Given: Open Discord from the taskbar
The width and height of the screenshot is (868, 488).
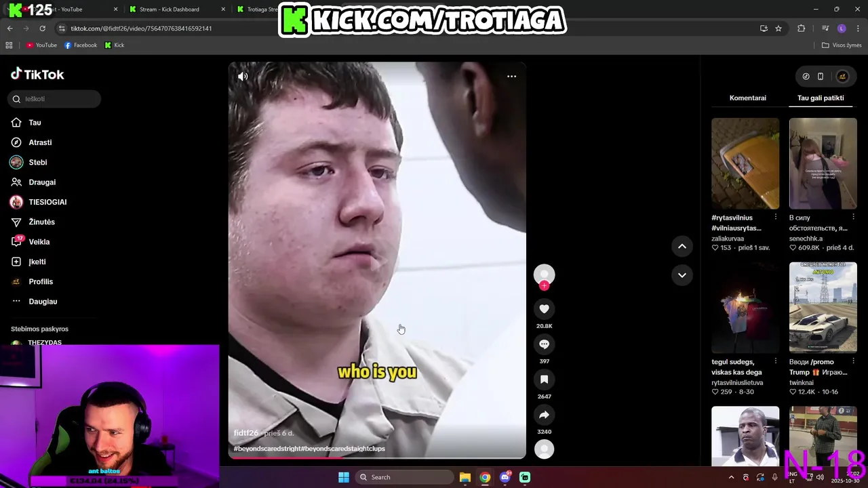Looking at the screenshot, I should 505,477.
